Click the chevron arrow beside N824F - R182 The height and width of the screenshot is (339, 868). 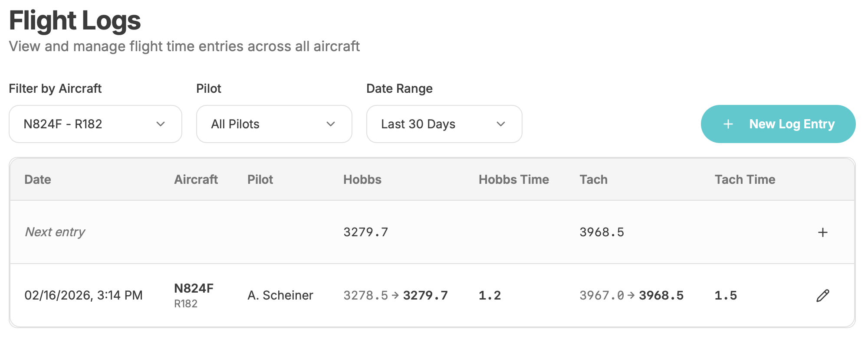point(161,124)
